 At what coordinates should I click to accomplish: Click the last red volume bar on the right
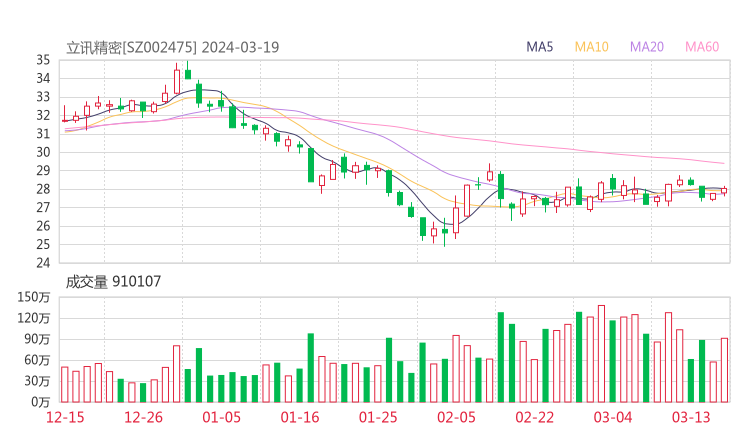click(x=724, y=370)
